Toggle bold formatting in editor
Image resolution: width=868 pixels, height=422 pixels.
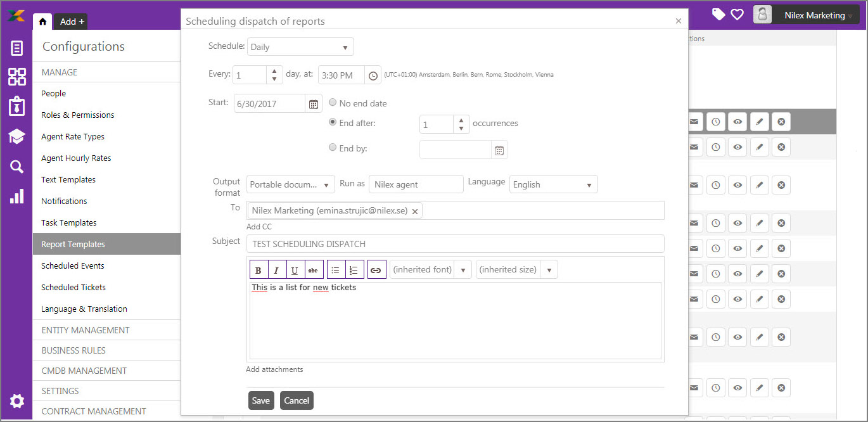point(258,270)
